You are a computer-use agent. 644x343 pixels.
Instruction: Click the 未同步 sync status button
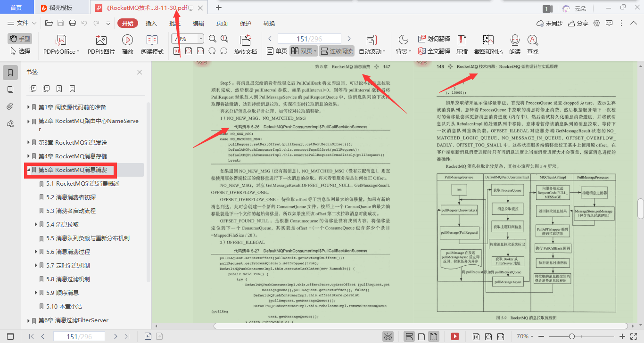click(549, 23)
